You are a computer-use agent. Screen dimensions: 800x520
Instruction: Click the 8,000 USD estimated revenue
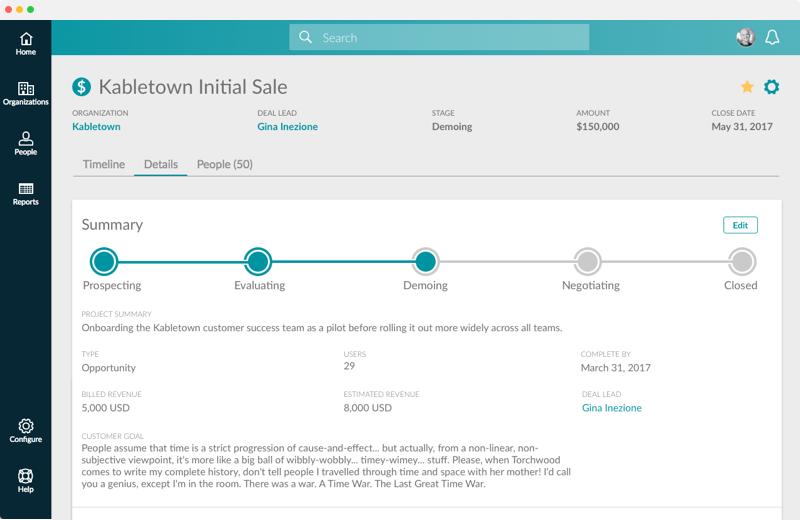click(x=367, y=408)
